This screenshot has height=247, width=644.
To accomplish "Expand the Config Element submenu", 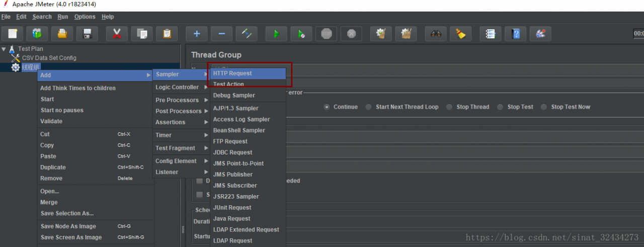I will coord(181,161).
